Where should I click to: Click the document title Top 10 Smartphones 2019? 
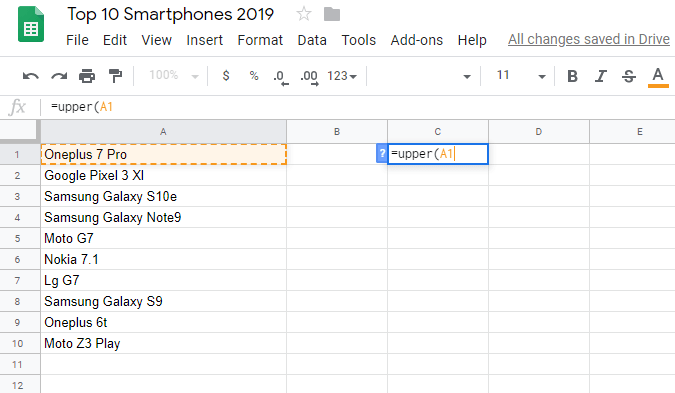[x=170, y=14]
